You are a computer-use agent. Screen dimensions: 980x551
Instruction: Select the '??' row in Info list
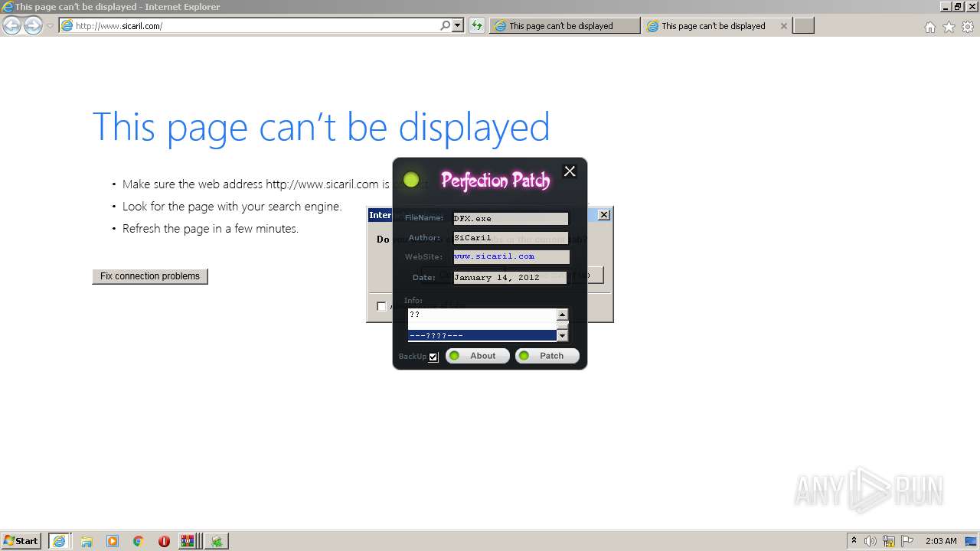pyautogui.click(x=482, y=314)
